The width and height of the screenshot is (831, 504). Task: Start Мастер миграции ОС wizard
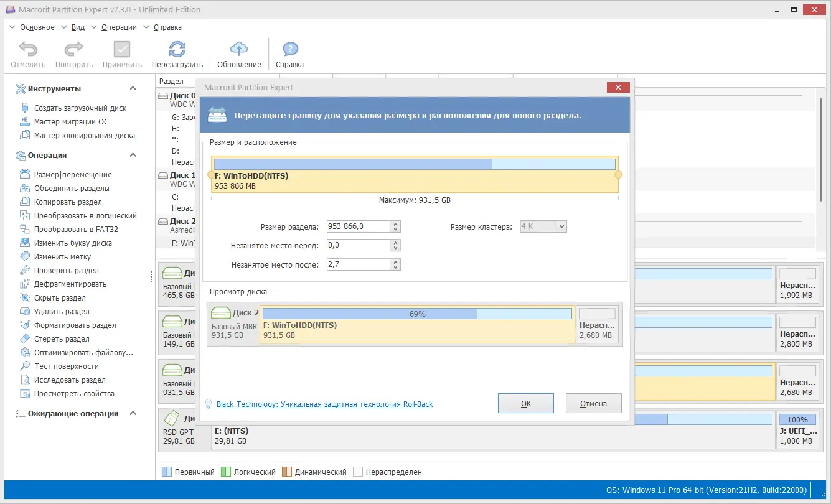coord(72,122)
